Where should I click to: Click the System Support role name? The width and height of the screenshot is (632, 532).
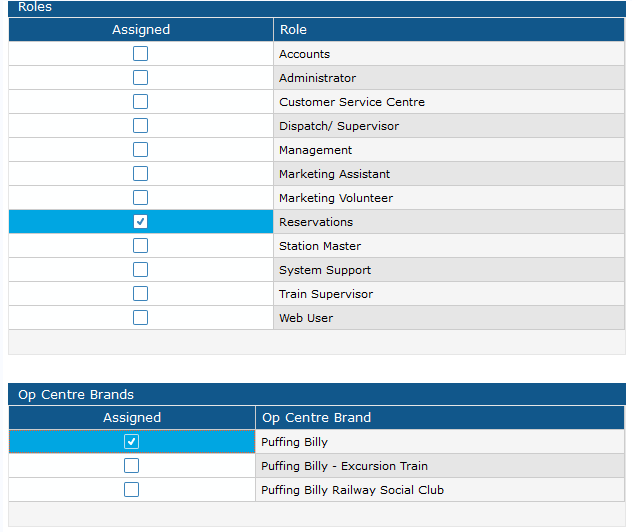[x=325, y=270]
